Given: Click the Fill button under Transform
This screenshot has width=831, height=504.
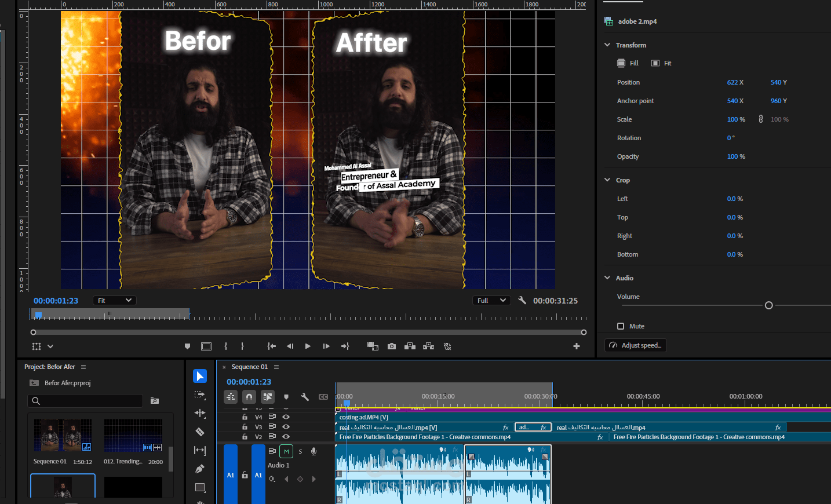Looking at the screenshot, I should click(628, 63).
